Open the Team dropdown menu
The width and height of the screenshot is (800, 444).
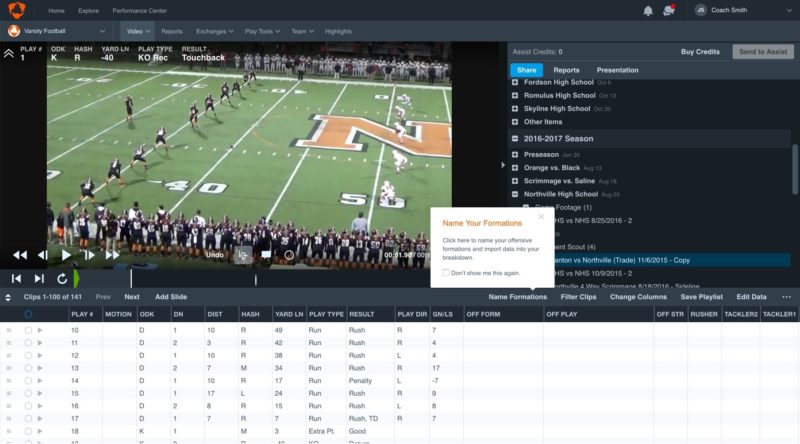click(302, 31)
